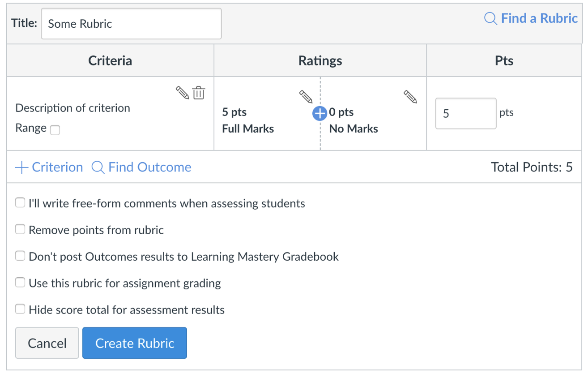Screen dimensions: 588x378
Task: Click the magnifier icon beside Find Outcome
Action: pyautogui.click(x=98, y=168)
